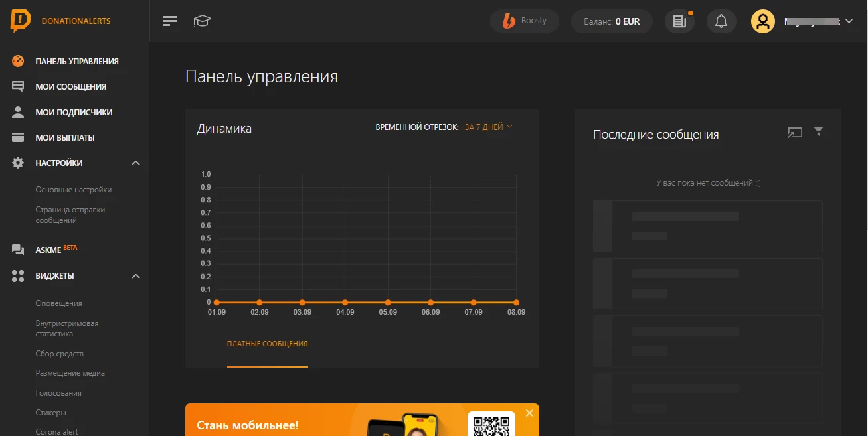
Task: Close the Стань мобильнее banner
Action: tap(529, 413)
